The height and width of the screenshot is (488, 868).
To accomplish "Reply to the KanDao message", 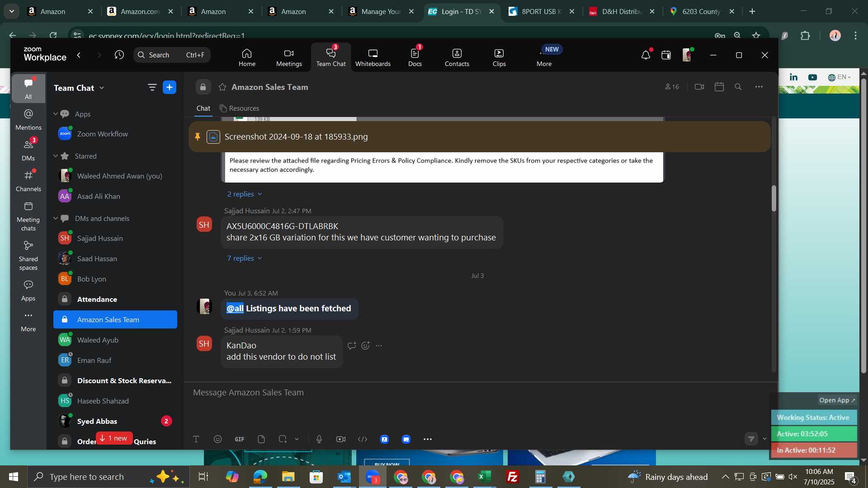I will pyautogui.click(x=352, y=346).
